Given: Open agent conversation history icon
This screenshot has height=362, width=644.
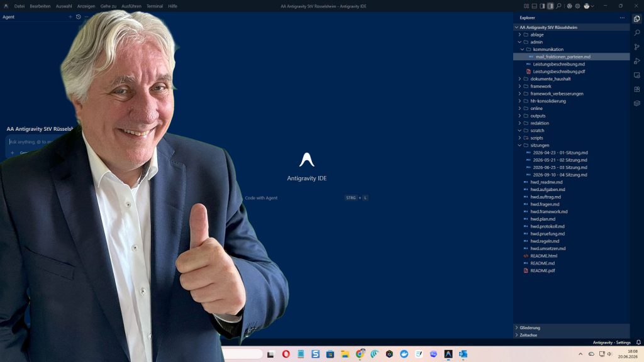Looking at the screenshot, I should click(x=79, y=17).
